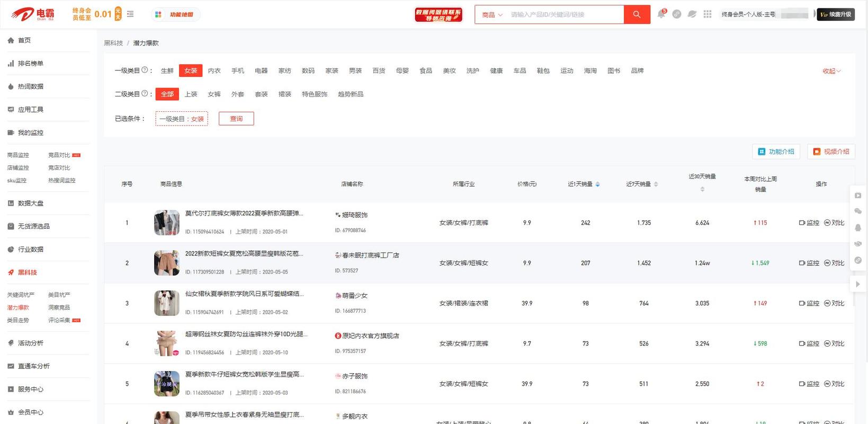Click 对比 for row 2 短裤女
The width and height of the screenshot is (868, 424).
pyautogui.click(x=834, y=263)
